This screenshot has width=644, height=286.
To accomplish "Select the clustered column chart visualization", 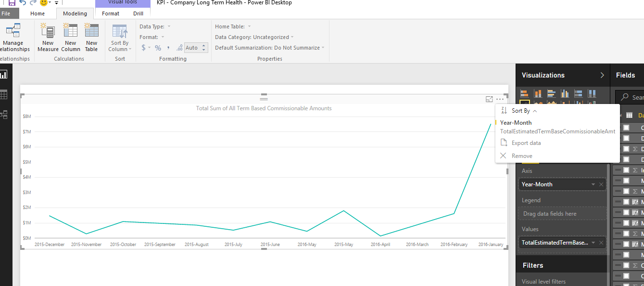I will coord(565,94).
